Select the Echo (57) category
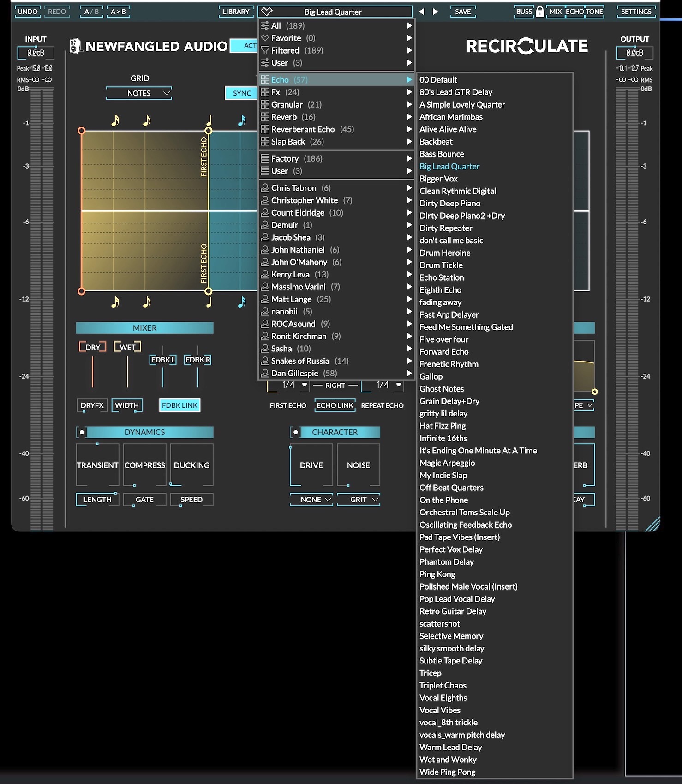This screenshot has height=784, width=682. point(337,79)
